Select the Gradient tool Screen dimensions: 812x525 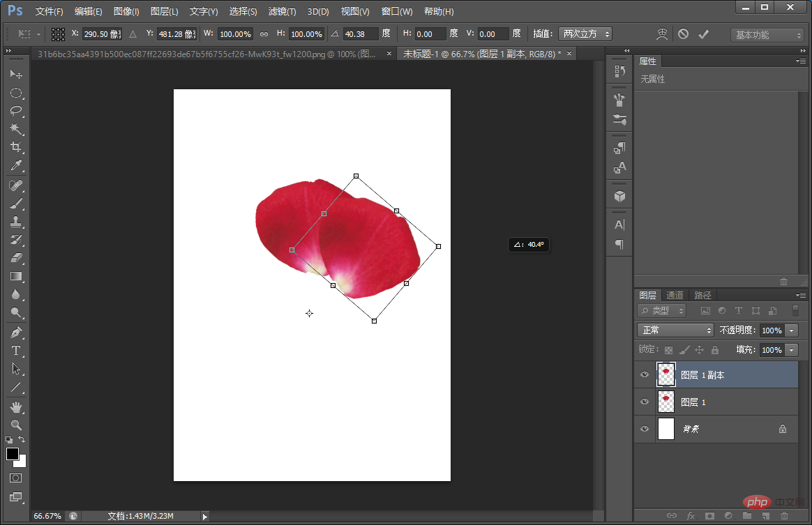[x=16, y=276]
